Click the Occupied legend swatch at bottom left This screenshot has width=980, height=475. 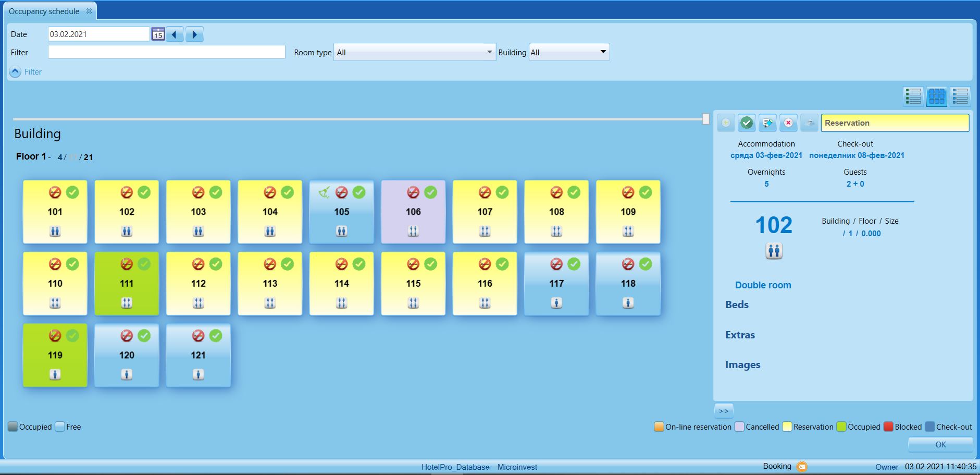pos(13,427)
